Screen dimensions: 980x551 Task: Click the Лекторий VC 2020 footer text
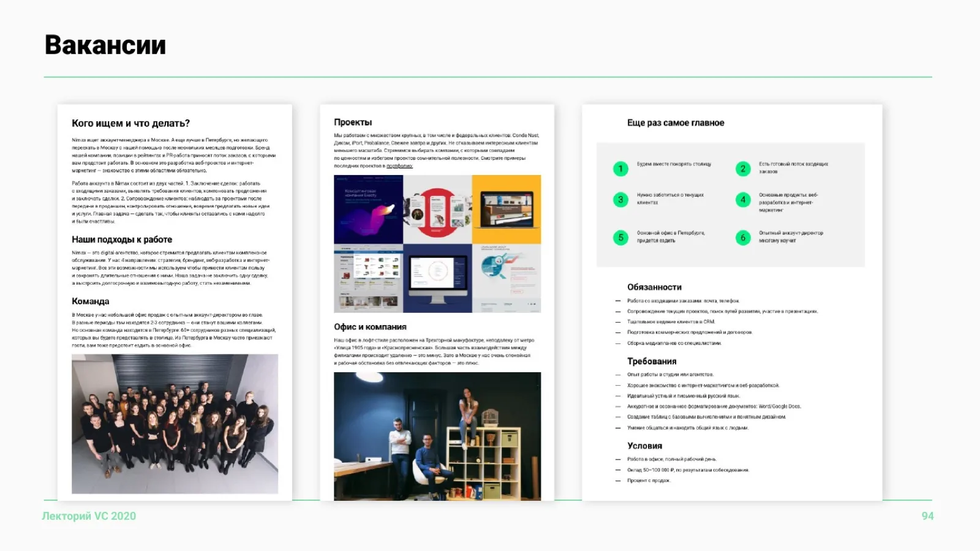(89, 516)
